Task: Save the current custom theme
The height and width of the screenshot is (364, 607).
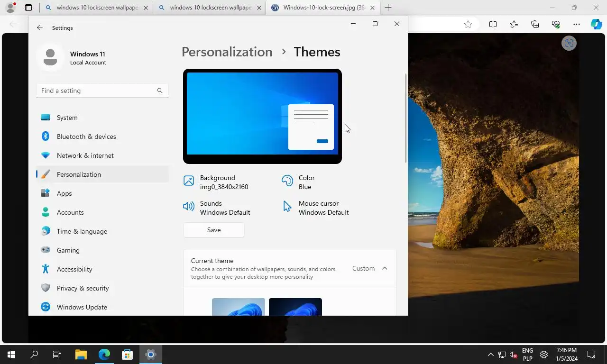Action: point(214,230)
